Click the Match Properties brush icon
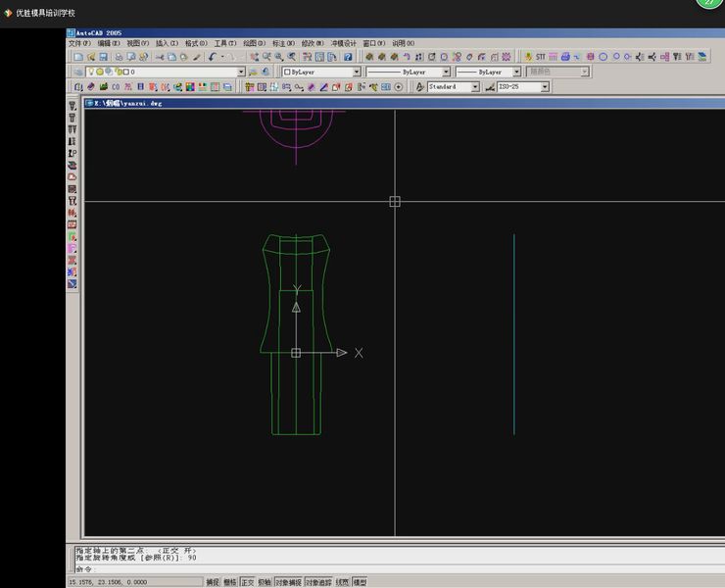725x588 pixels. tap(197, 57)
